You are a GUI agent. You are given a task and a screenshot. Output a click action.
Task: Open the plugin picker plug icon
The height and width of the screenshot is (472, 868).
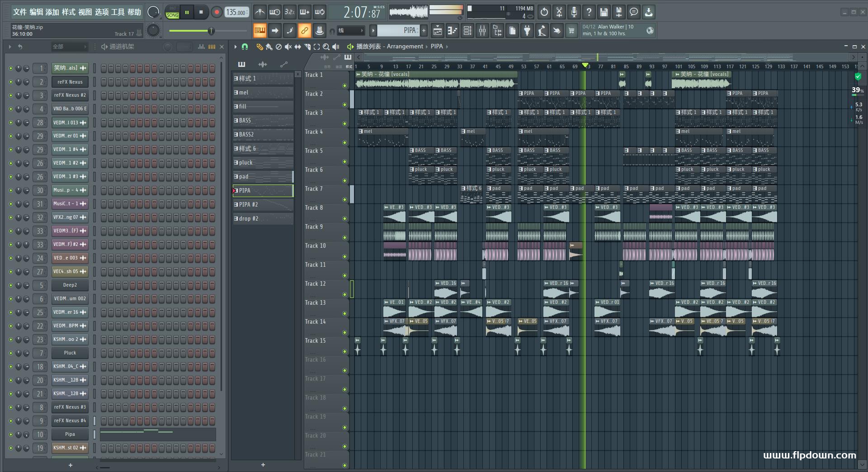click(x=527, y=31)
